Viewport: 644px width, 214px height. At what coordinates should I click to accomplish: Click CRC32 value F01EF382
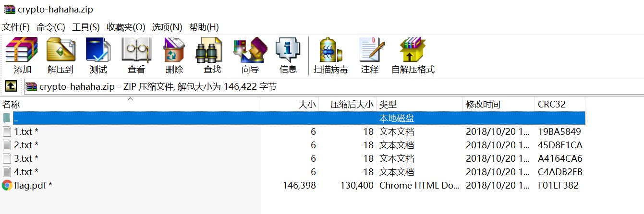pos(558,185)
